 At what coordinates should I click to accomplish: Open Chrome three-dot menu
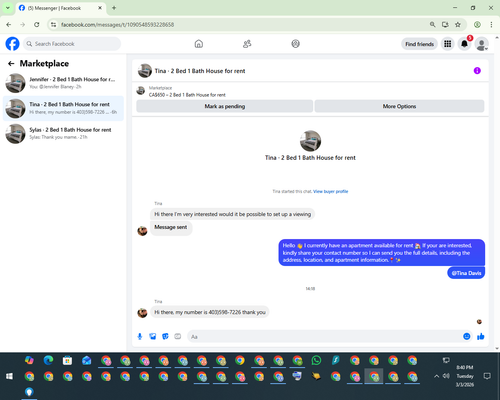point(491,24)
